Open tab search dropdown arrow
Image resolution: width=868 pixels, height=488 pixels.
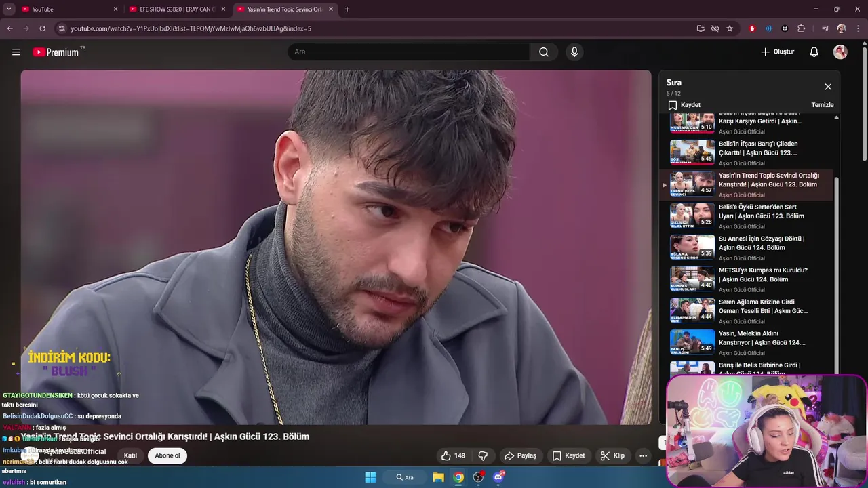[x=9, y=9]
